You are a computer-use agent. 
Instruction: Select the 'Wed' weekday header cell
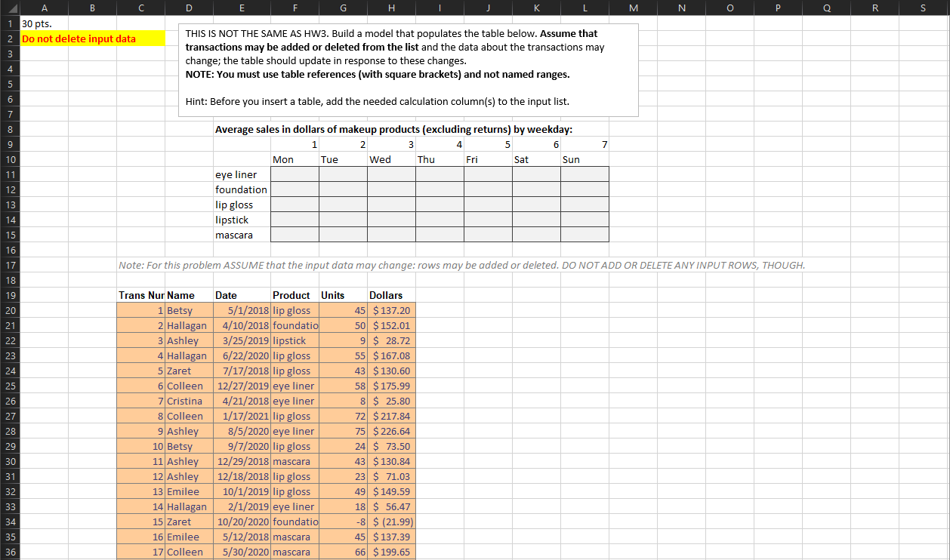pyautogui.click(x=391, y=159)
